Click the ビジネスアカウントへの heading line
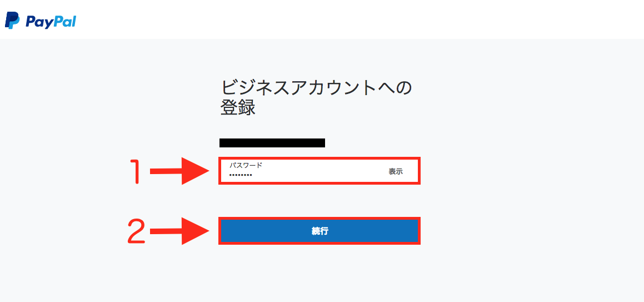 [316, 88]
